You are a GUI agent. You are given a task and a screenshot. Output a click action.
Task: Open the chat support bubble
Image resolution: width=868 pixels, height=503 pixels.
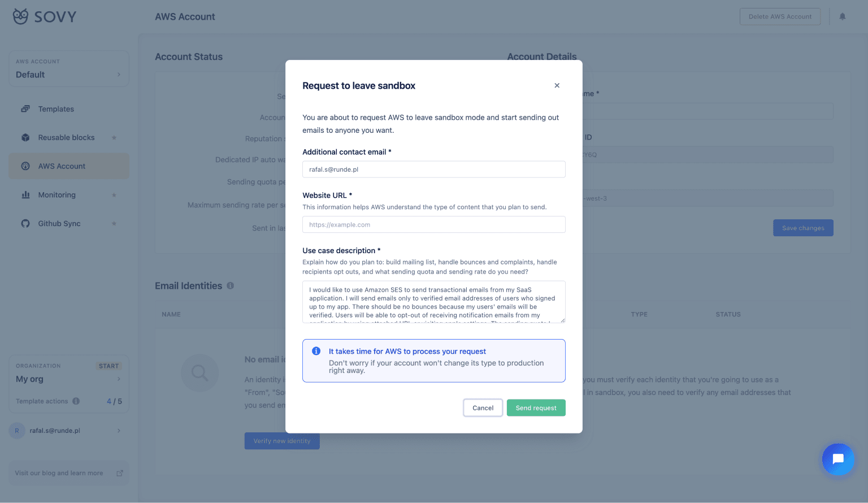pyautogui.click(x=837, y=459)
